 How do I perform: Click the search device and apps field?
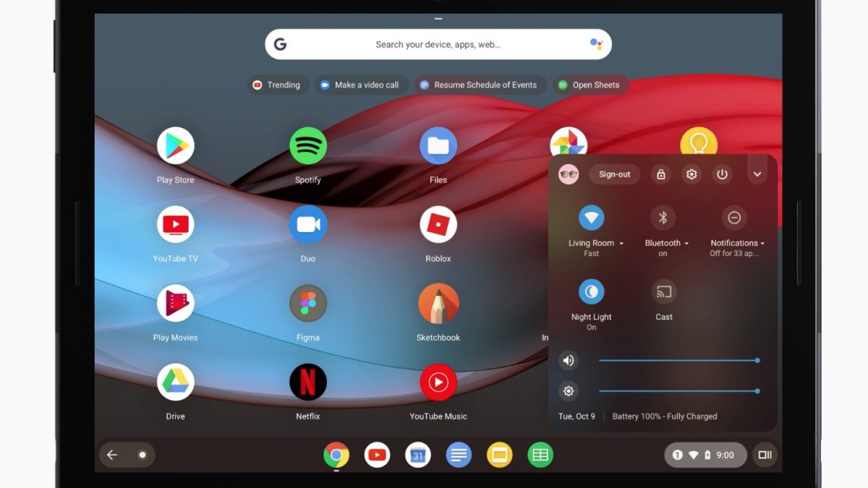tap(438, 45)
